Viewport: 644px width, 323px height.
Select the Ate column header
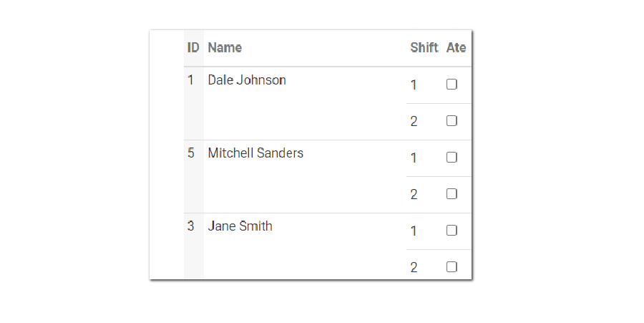[456, 48]
